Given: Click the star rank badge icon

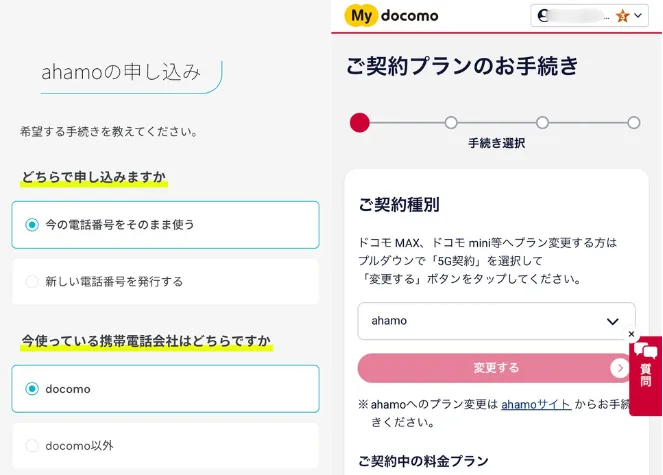Looking at the screenshot, I should tap(622, 16).
